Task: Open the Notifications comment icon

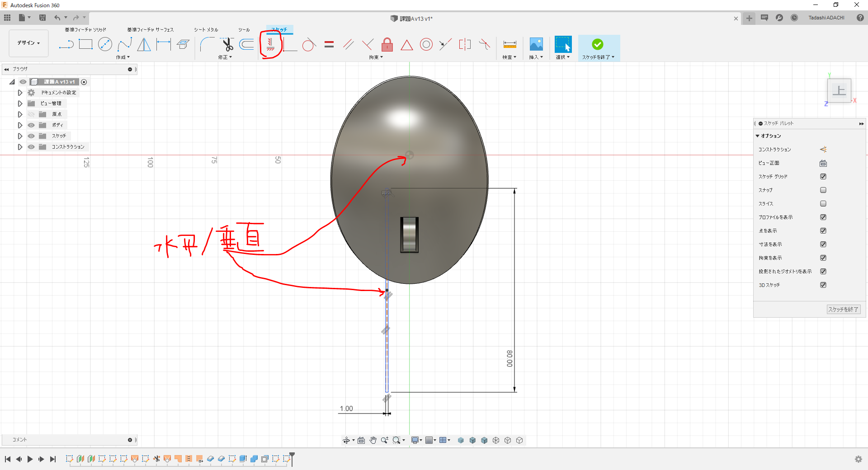Action: [764, 18]
